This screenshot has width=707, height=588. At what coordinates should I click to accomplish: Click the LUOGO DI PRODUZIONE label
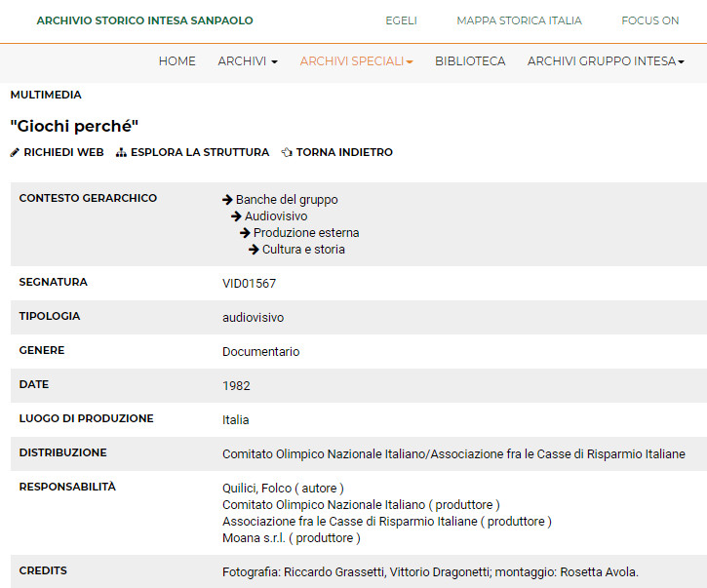(x=86, y=418)
